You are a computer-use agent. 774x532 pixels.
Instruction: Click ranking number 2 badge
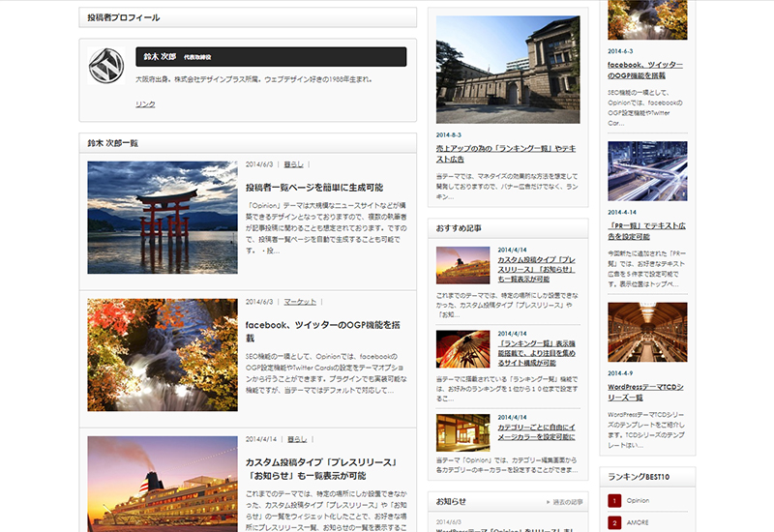(x=614, y=522)
